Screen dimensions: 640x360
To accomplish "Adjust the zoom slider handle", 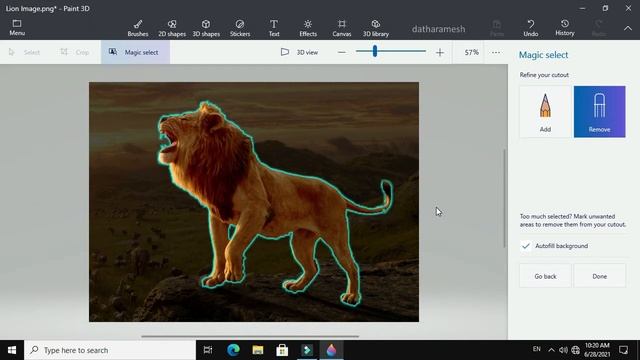I will tap(374, 51).
